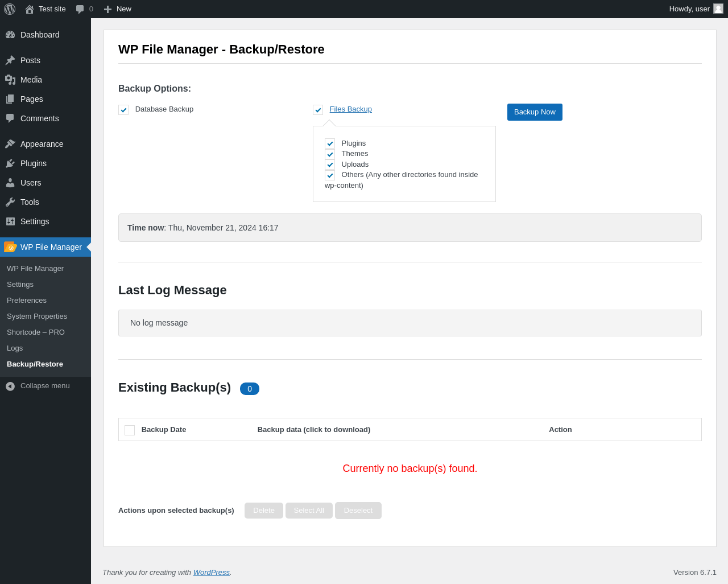The image size is (728, 584).
Task: Open the Media library icon
Action: (10, 80)
